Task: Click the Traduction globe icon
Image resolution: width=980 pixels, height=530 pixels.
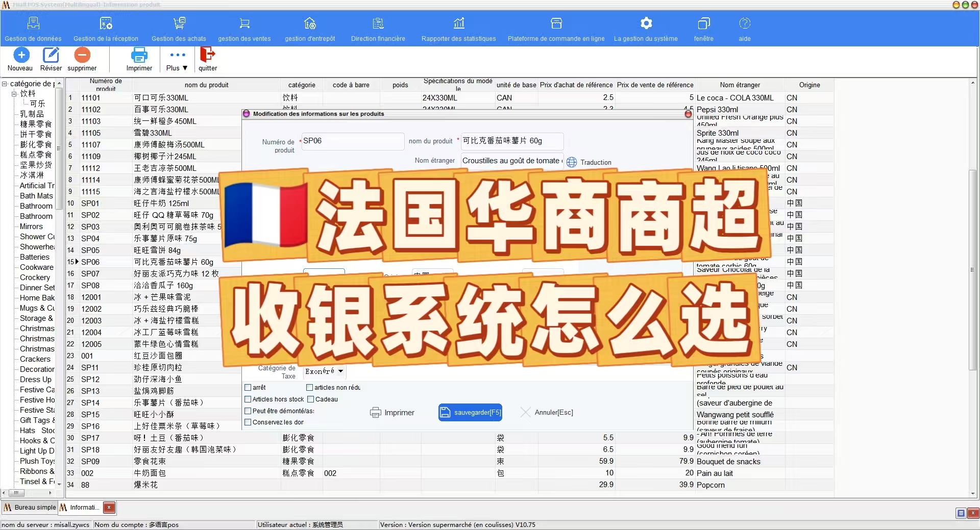Action: tap(572, 162)
